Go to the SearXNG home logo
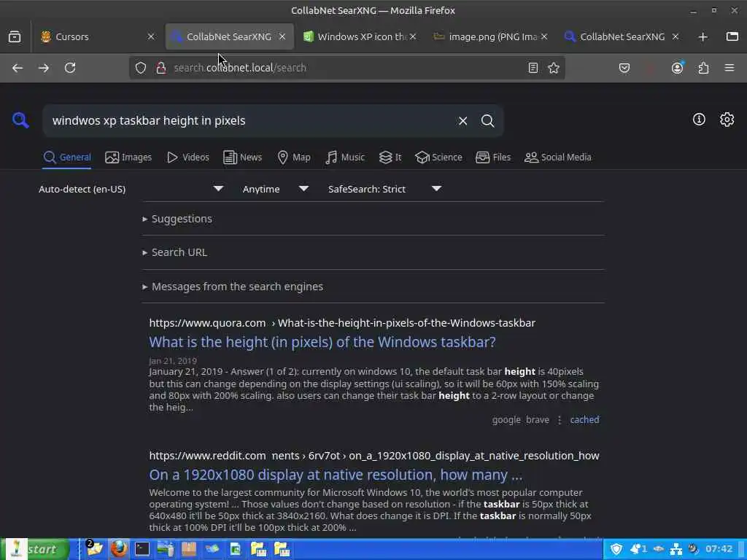 pyautogui.click(x=20, y=120)
